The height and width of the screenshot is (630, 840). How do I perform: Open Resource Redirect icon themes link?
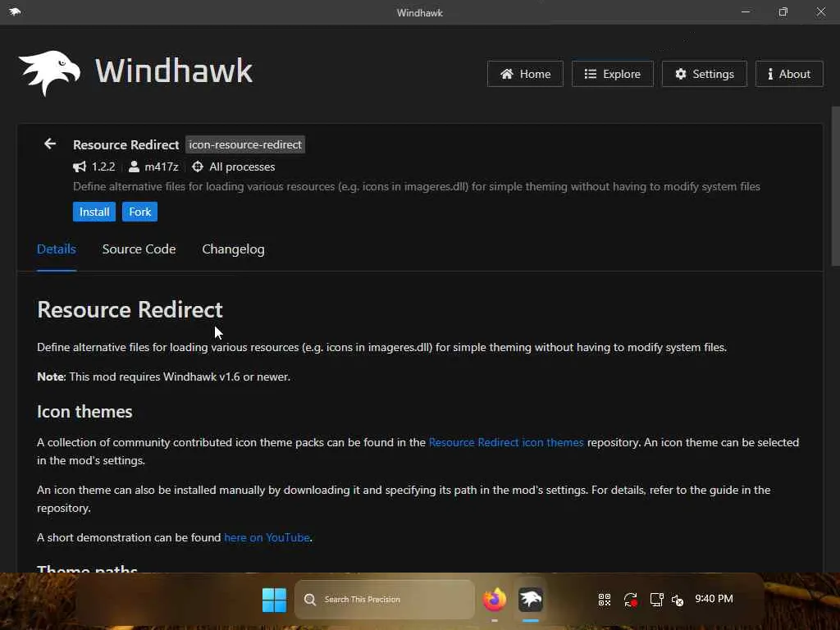505,442
